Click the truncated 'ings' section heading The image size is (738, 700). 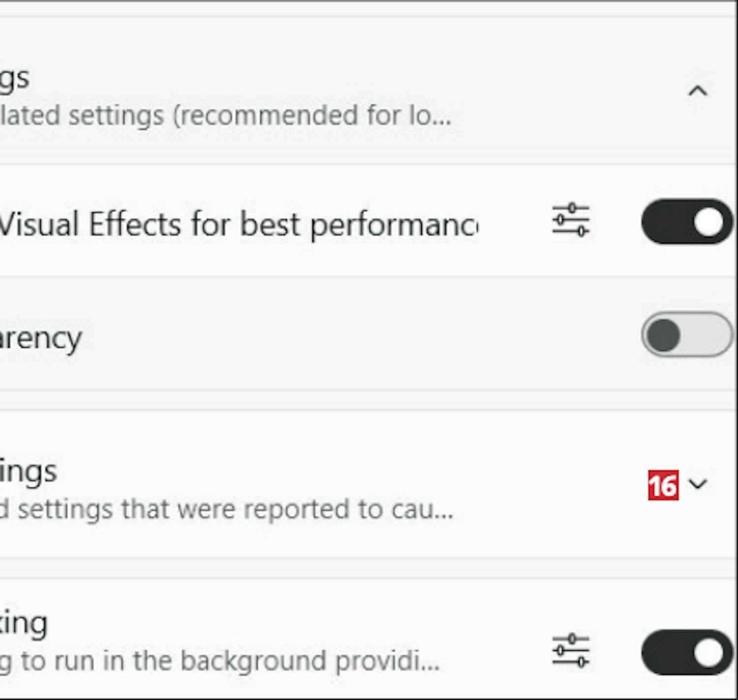click(29, 471)
